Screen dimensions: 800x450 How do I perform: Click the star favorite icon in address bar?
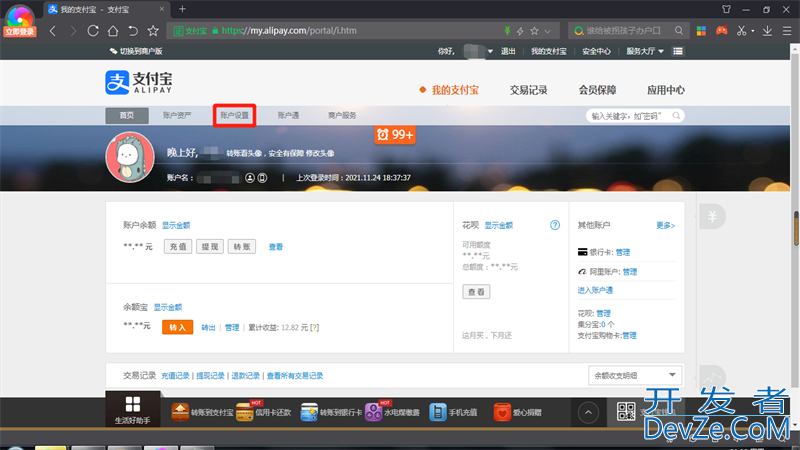click(x=534, y=31)
